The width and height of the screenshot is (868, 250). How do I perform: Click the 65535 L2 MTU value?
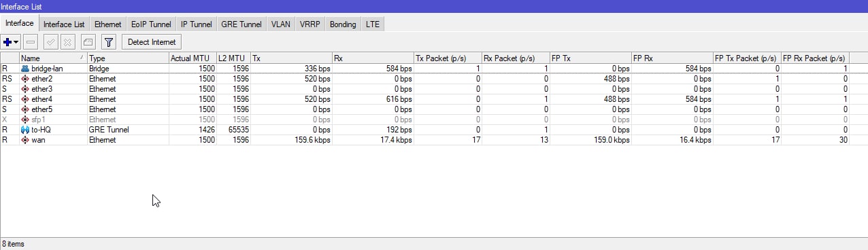pos(239,130)
